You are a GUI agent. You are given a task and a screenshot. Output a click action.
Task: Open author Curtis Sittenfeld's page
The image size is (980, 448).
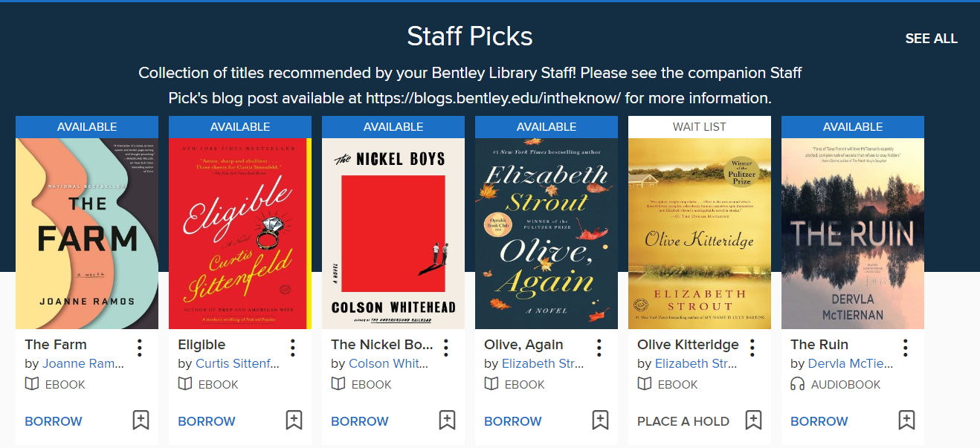coord(237,363)
